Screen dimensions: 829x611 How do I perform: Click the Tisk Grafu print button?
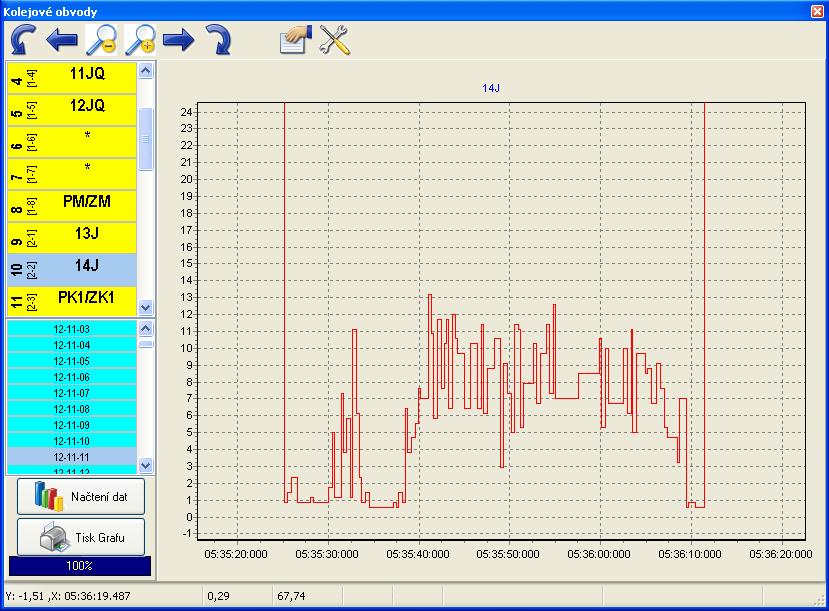point(81,537)
